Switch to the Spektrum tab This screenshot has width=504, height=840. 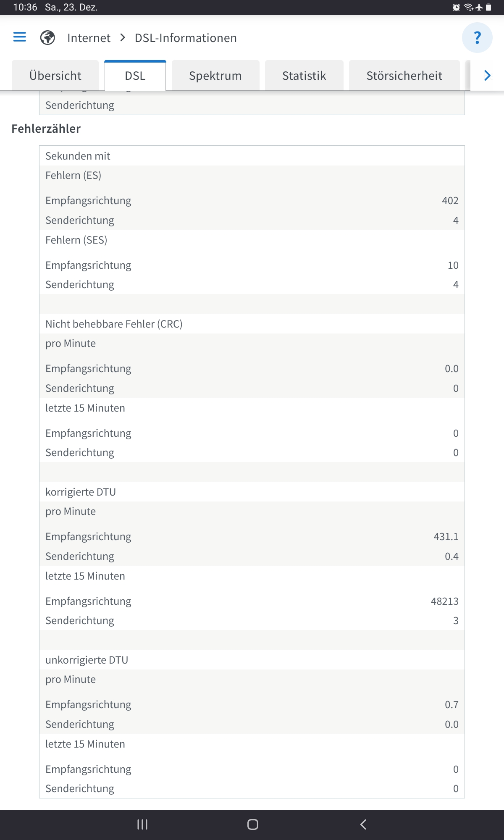tap(215, 76)
